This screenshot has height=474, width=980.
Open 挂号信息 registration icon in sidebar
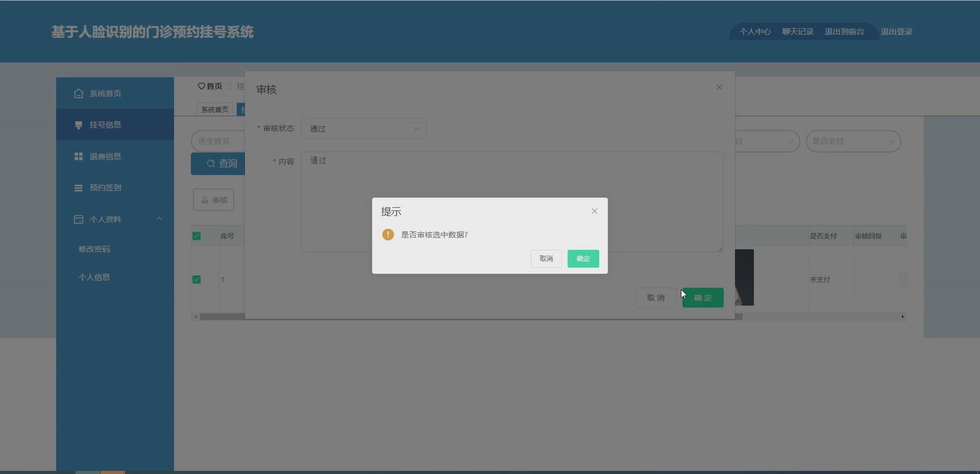coord(78,125)
